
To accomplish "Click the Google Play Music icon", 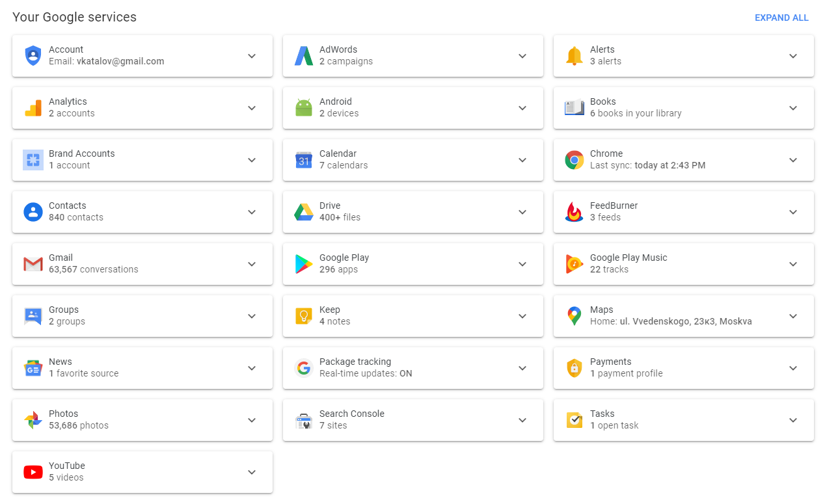I will tap(575, 264).
